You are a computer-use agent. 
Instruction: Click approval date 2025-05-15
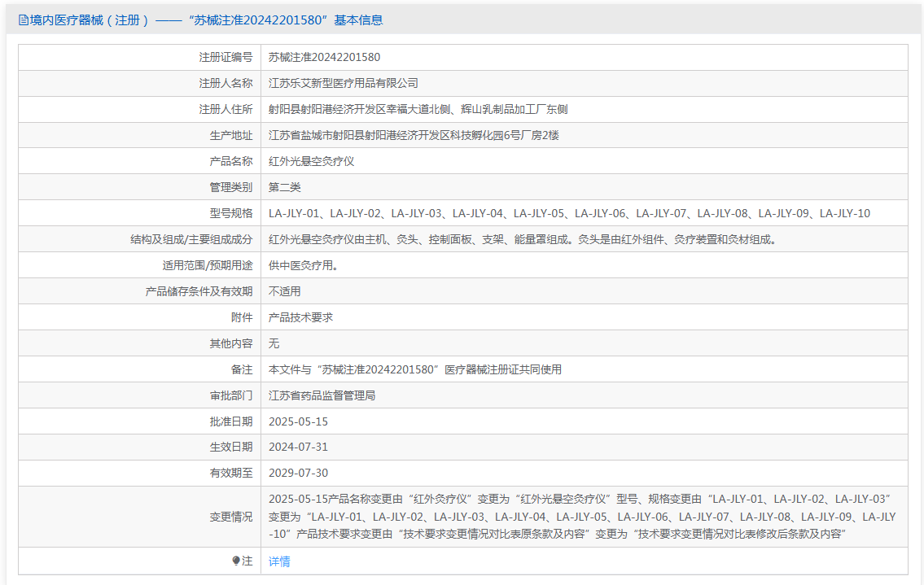298,421
